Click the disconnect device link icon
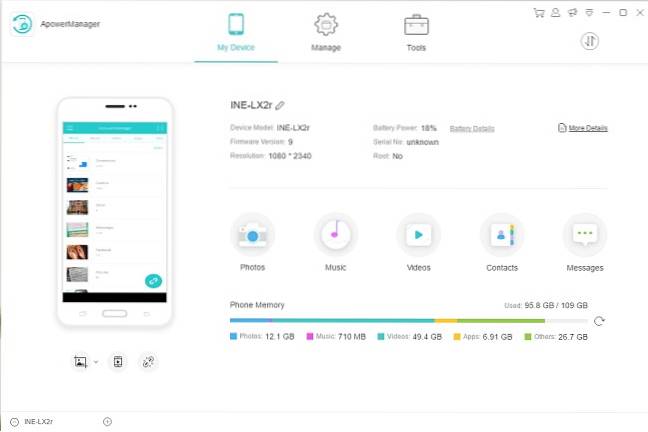This screenshot has width=648, height=432. [148, 362]
